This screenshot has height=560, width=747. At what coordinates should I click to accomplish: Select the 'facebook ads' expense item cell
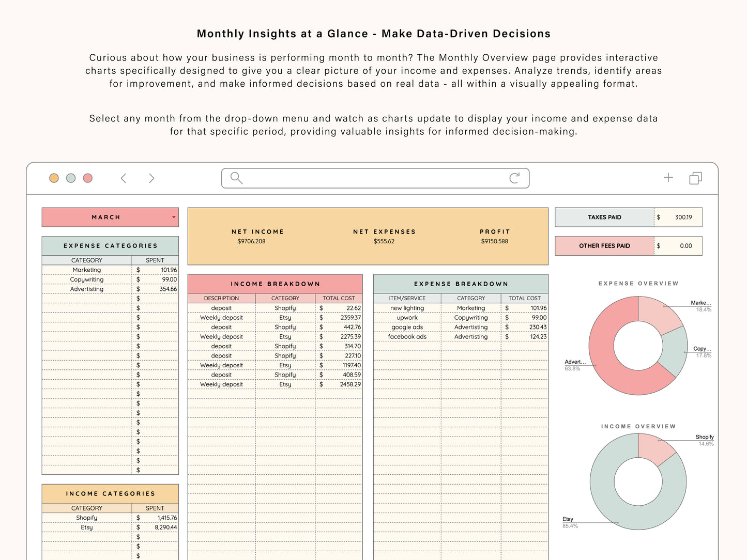coord(407,337)
